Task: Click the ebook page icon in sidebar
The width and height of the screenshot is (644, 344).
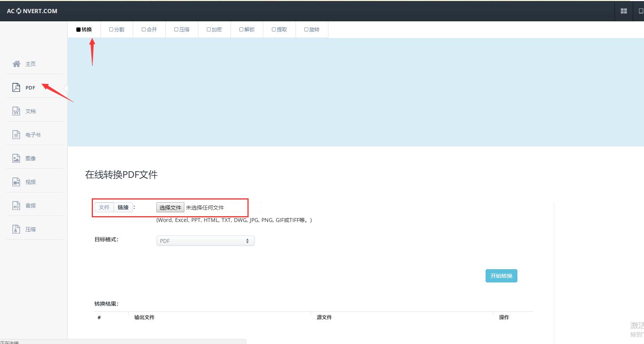Action: point(16,135)
